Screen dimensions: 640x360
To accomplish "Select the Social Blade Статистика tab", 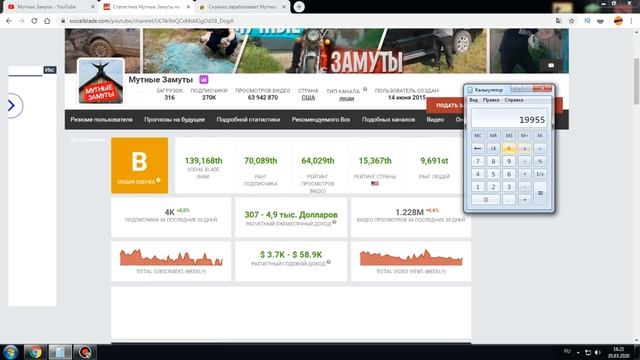I will (146, 7).
